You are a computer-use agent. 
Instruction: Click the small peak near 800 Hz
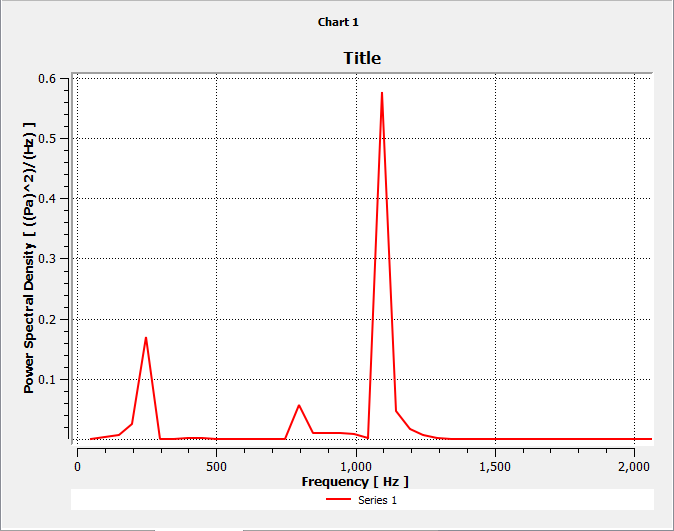click(299, 405)
